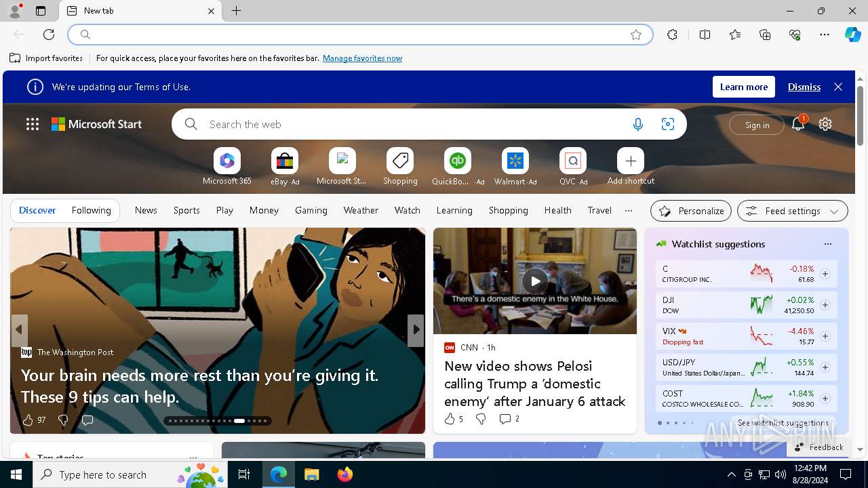This screenshot has height=488, width=868.
Task: Add DJI Dow to watchlist
Action: pyautogui.click(x=825, y=305)
